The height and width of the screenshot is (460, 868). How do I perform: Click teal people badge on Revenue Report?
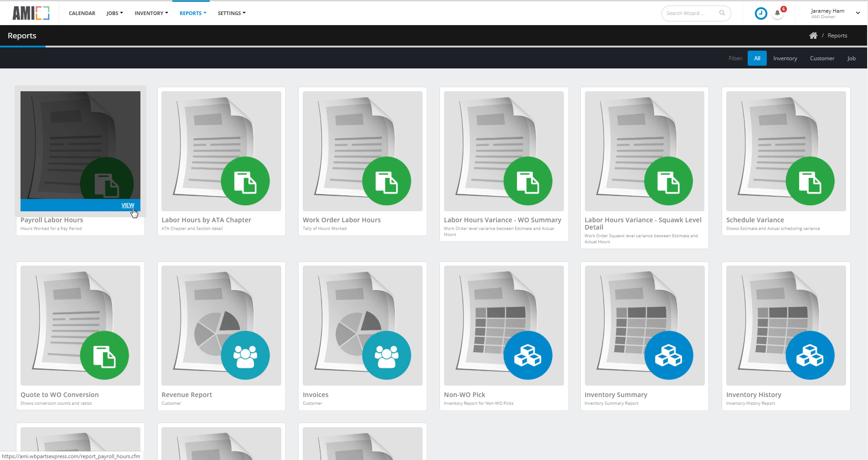(x=245, y=355)
